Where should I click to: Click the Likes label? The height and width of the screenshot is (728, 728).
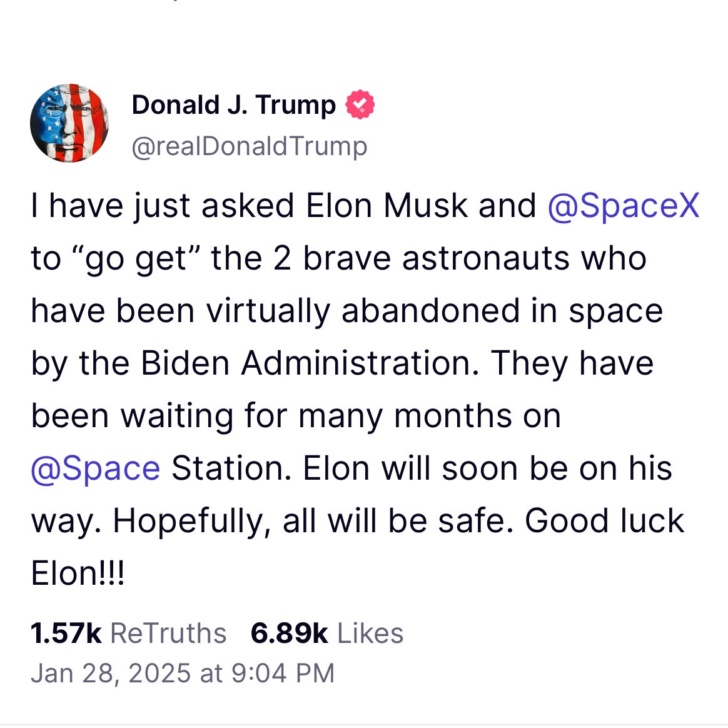[370, 634]
